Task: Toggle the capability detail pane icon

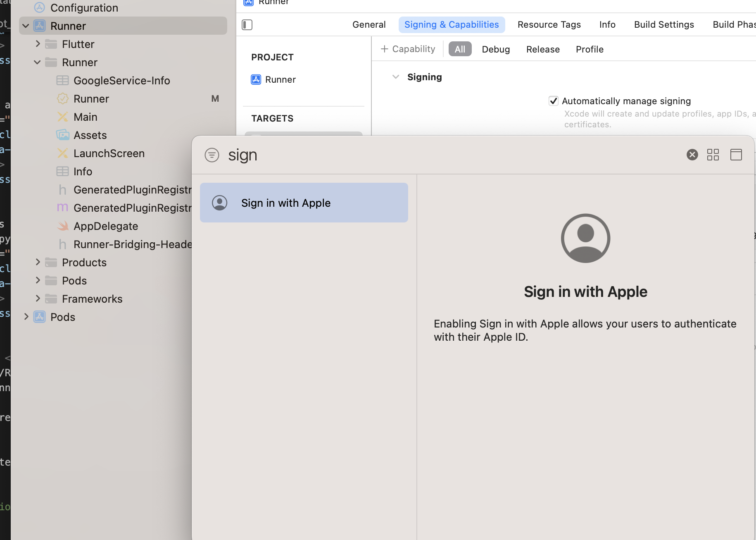Action: coord(736,155)
